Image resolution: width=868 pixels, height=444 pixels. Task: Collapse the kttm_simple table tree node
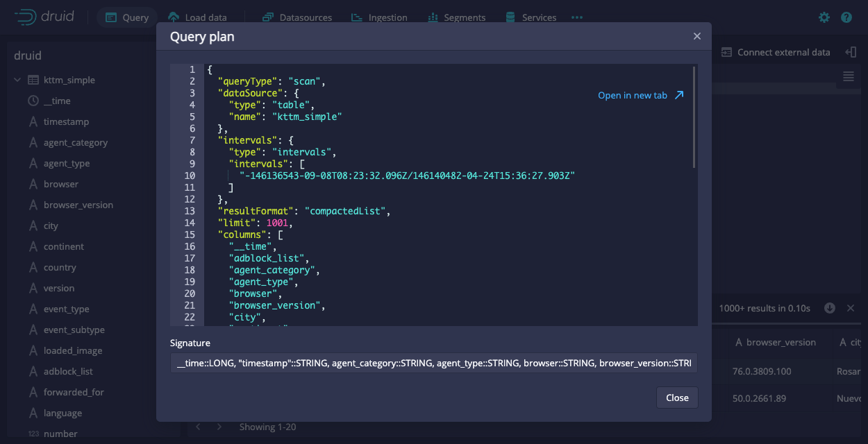[17, 80]
